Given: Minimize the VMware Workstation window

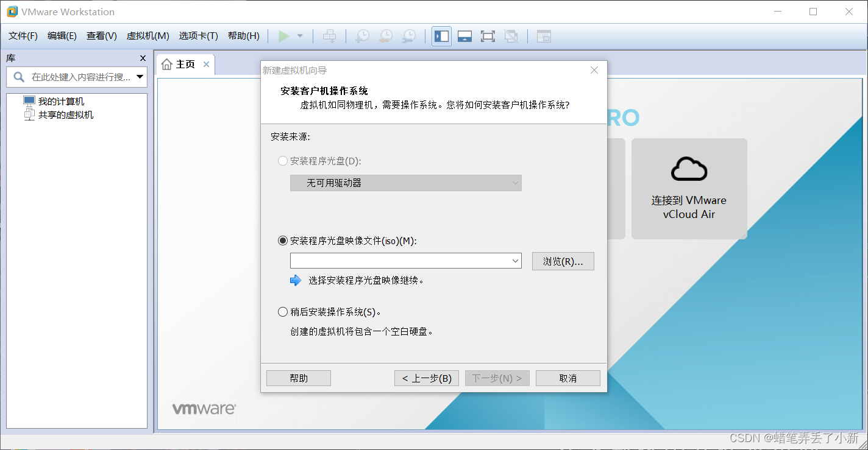Looking at the screenshot, I should click(777, 12).
